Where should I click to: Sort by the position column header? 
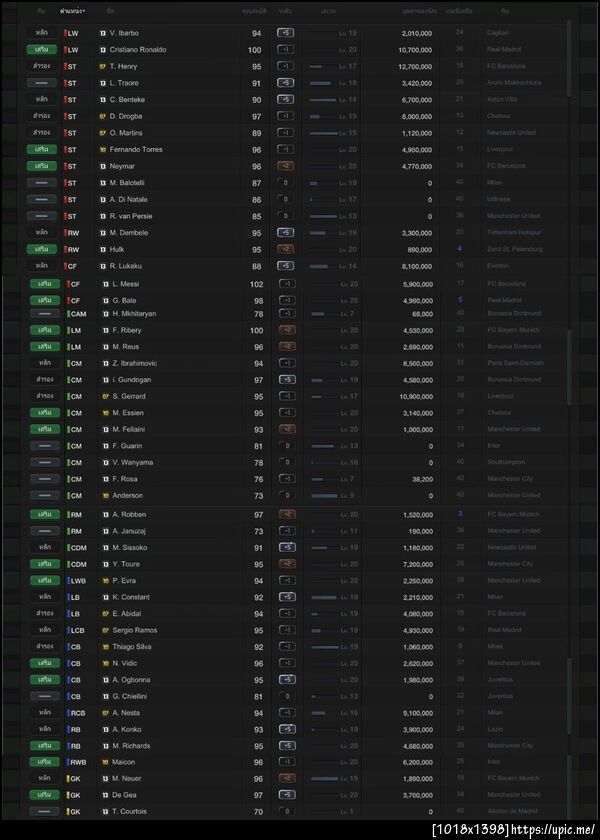coord(72,11)
